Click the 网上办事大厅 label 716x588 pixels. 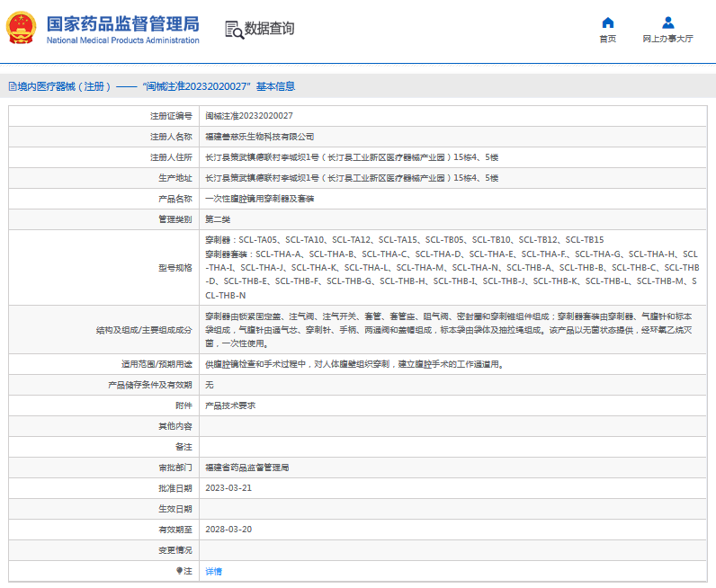pyautogui.click(x=668, y=39)
